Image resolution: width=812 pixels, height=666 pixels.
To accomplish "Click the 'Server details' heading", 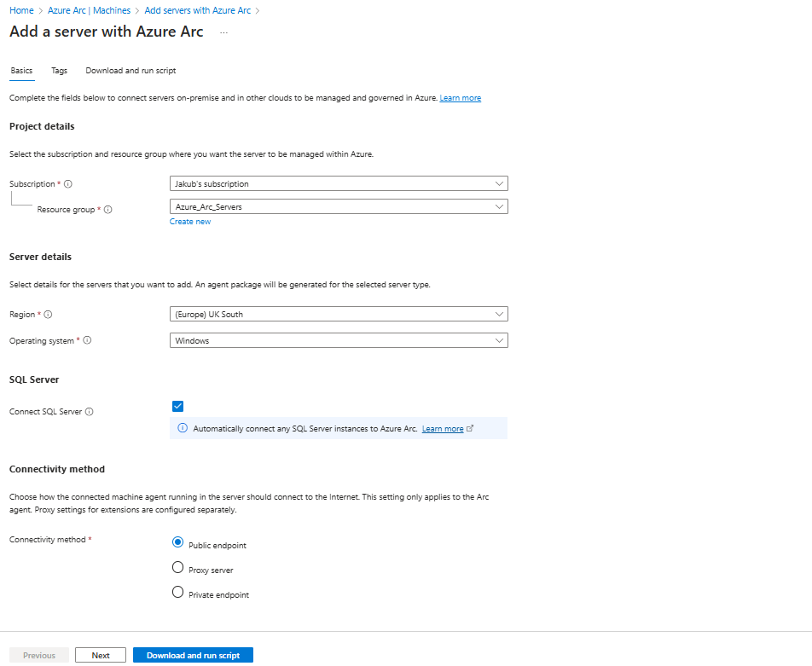I will pos(40,257).
